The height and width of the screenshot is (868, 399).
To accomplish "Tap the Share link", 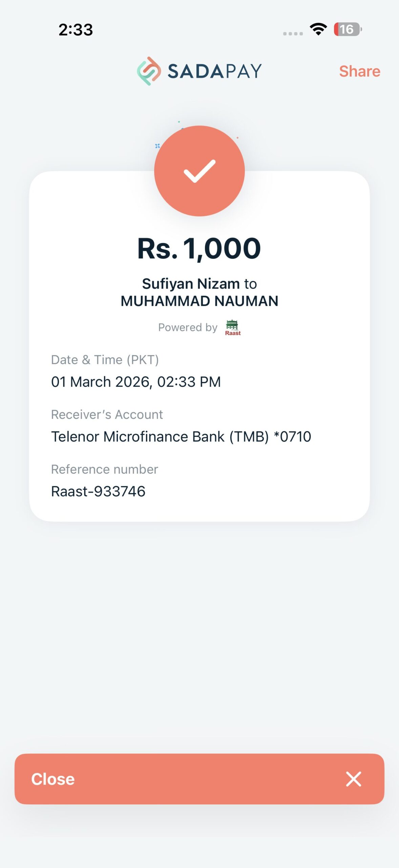I will [x=359, y=71].
